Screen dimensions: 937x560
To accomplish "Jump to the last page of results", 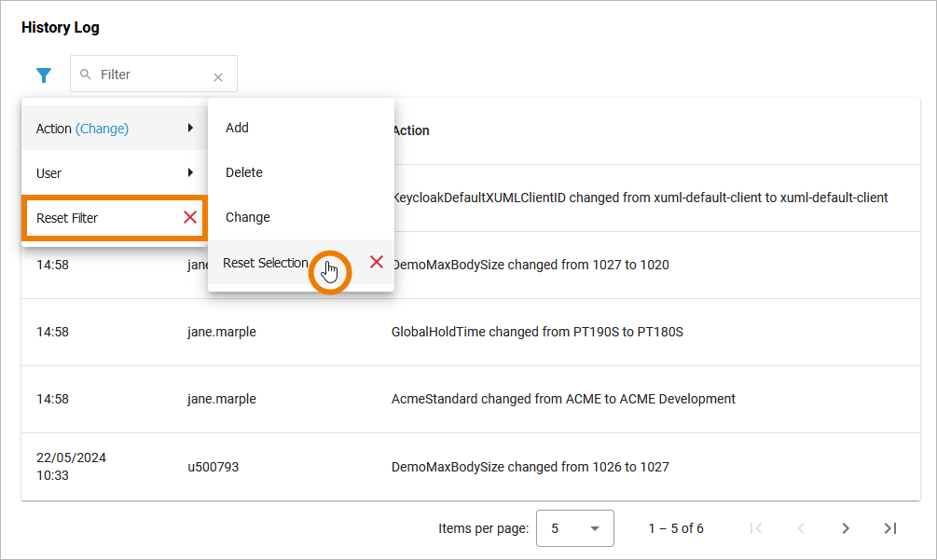I will [x=890, y=528].
